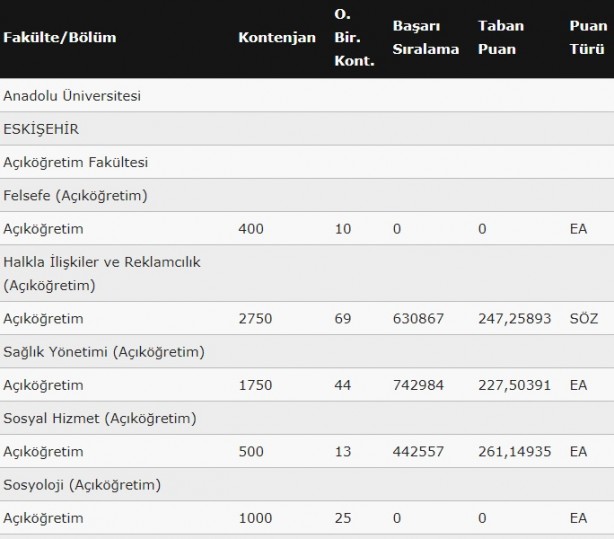Select the Açıköğretim Fakültesi row
This screenshot has width=614, height=539.
307,162
